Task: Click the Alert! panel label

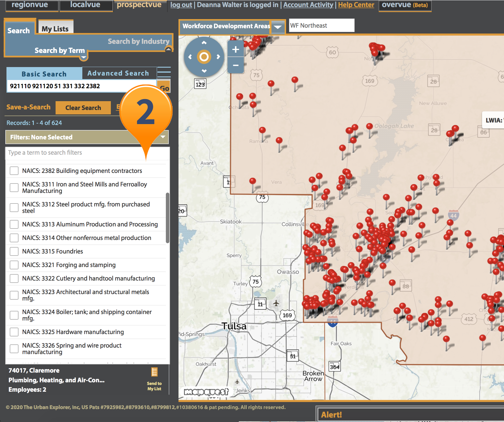Action: tap(331, 415)
